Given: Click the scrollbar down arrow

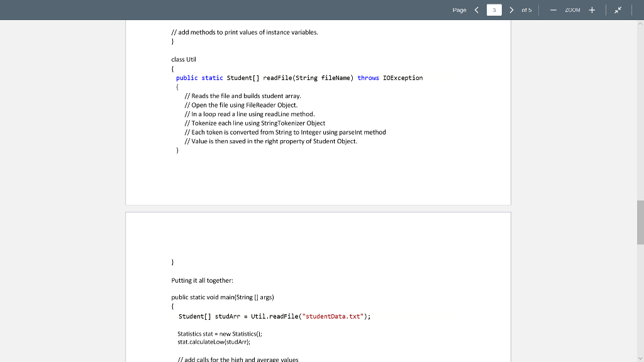Looking at the screenshot, I should [x=640, y=359].
